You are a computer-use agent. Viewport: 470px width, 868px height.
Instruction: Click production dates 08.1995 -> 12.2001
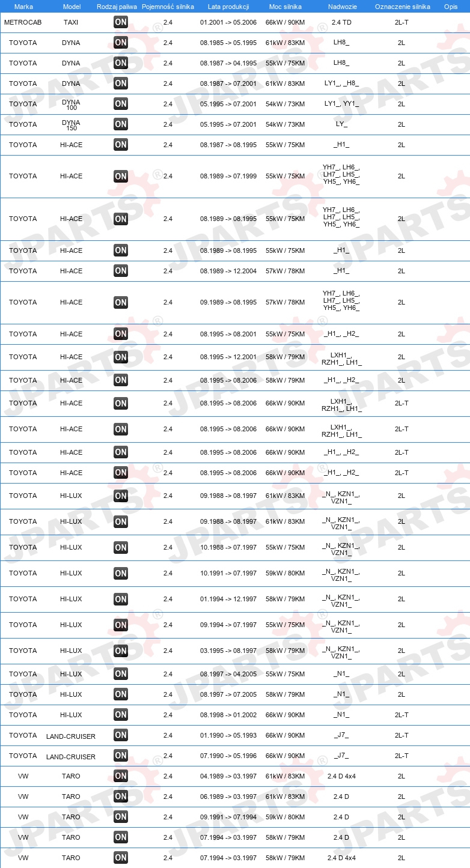tap(228, 357)
